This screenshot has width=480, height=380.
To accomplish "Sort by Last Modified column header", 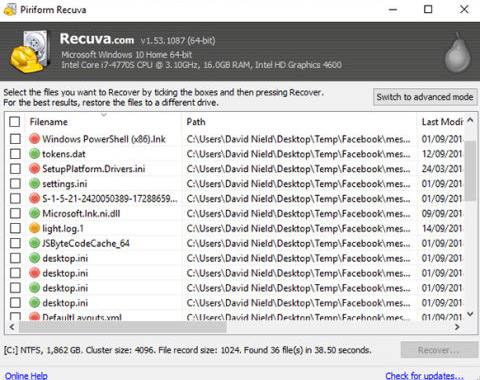I will 442,122.
